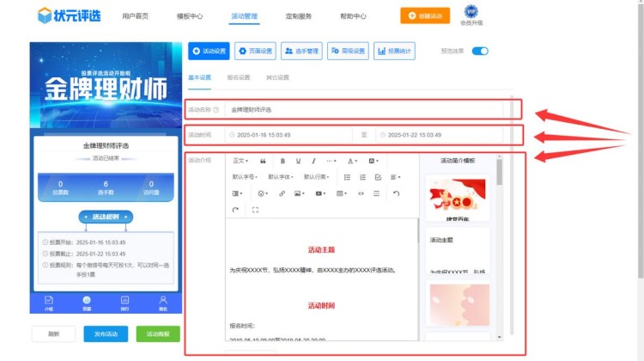Switch to the 报名设置 tab
The image size is (644, 361).
click(238, 78)
